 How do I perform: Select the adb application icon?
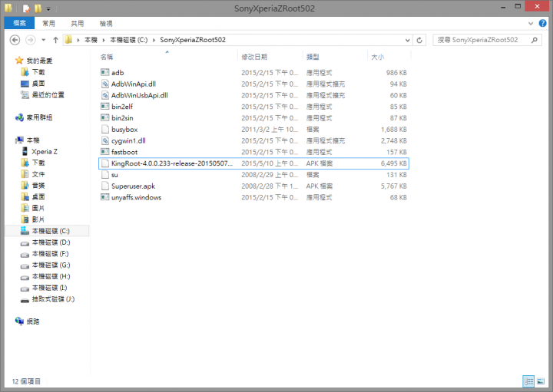(105, 72)
